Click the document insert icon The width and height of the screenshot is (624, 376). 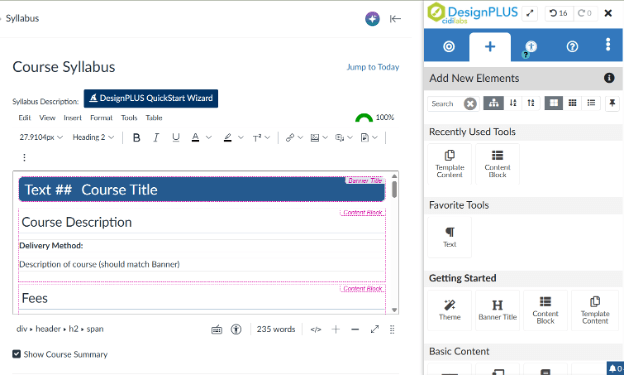tap(365, 138)
